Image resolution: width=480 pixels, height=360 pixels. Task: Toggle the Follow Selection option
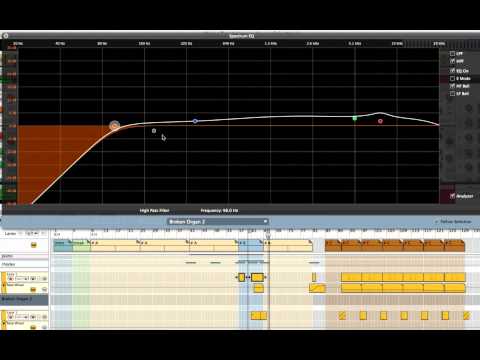point(454,222)
